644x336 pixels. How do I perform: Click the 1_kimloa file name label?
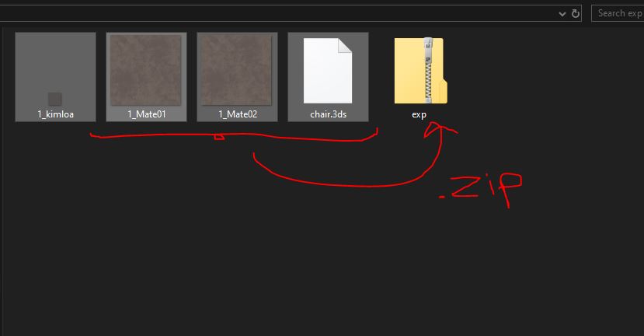55,114
